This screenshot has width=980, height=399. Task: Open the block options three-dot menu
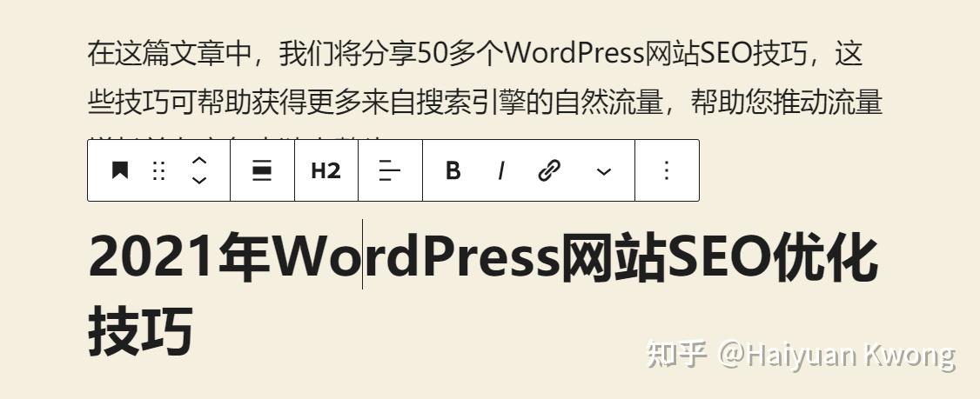point(667,170)
